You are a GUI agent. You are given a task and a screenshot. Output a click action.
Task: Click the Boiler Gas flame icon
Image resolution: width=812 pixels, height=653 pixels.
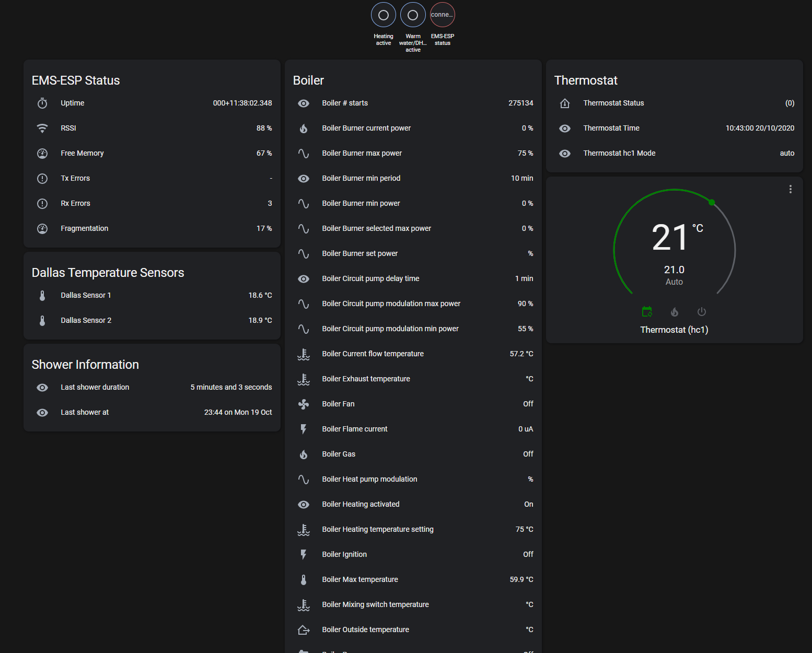304,454
